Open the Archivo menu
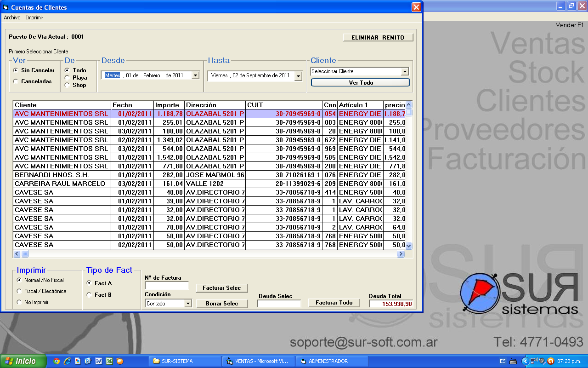 pos(12,17)
